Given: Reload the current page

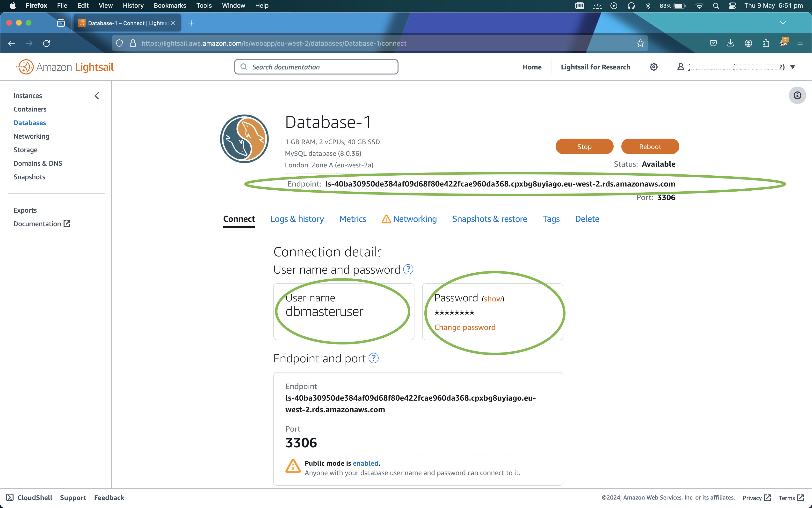Looking at the screenshot, I should [47, 43].
